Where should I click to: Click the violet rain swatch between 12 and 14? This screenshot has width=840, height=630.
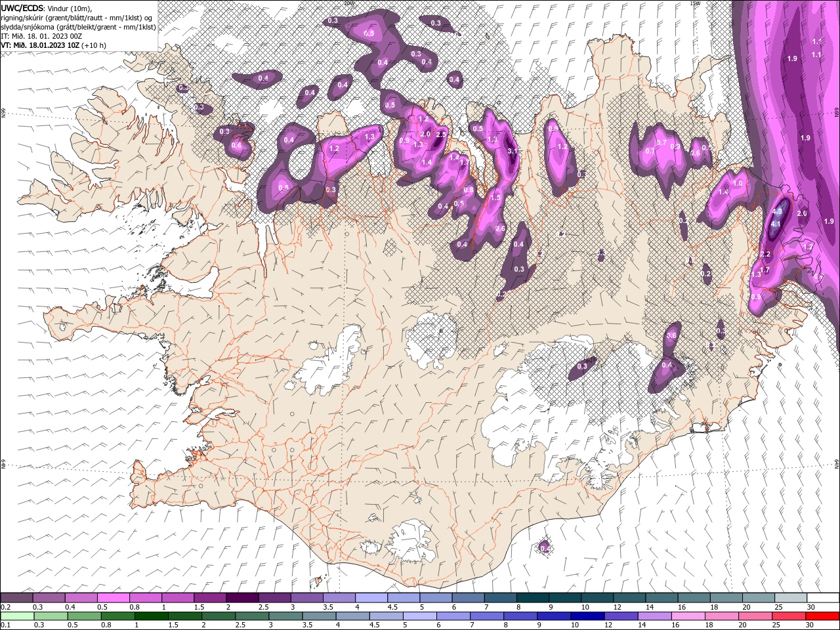coord(620,616)
